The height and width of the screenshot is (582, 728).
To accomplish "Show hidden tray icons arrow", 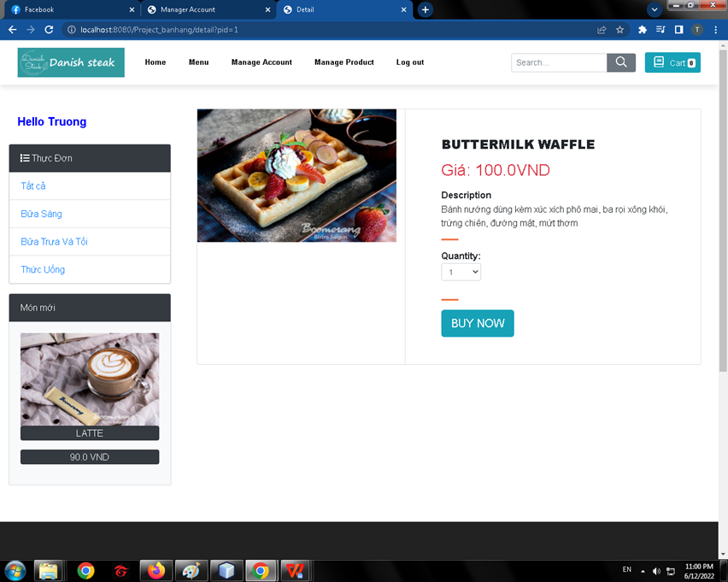I will 643,571.
